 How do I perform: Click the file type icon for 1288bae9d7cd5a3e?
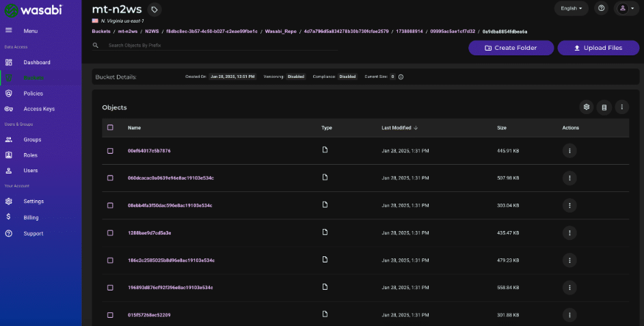[x=325, y=232]
